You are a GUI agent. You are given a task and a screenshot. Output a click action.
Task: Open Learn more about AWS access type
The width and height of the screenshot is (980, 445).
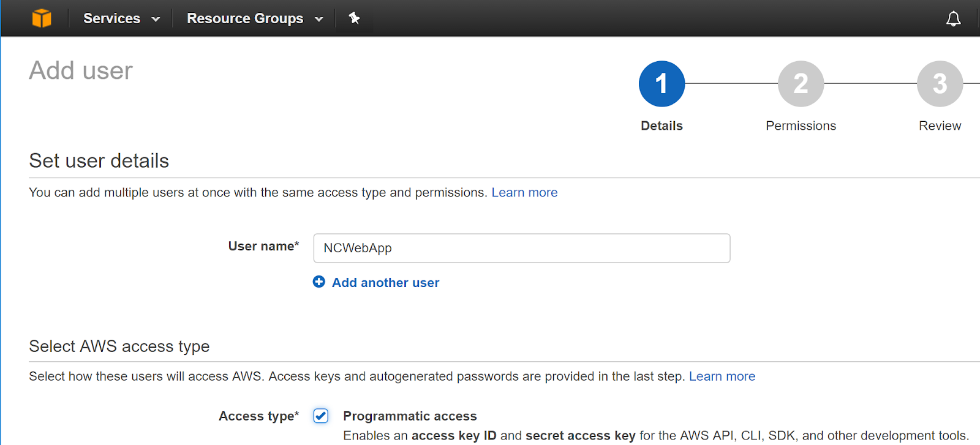[x=722, y=376]
